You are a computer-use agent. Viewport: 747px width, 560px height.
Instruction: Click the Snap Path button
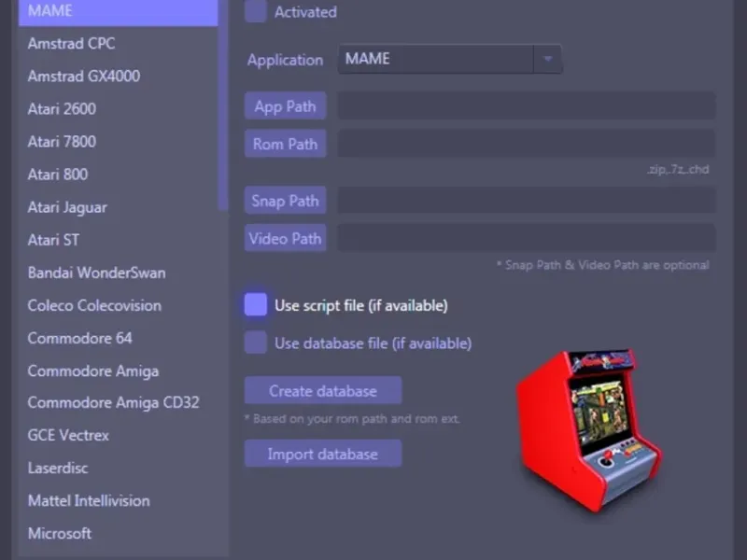point(286,201)
